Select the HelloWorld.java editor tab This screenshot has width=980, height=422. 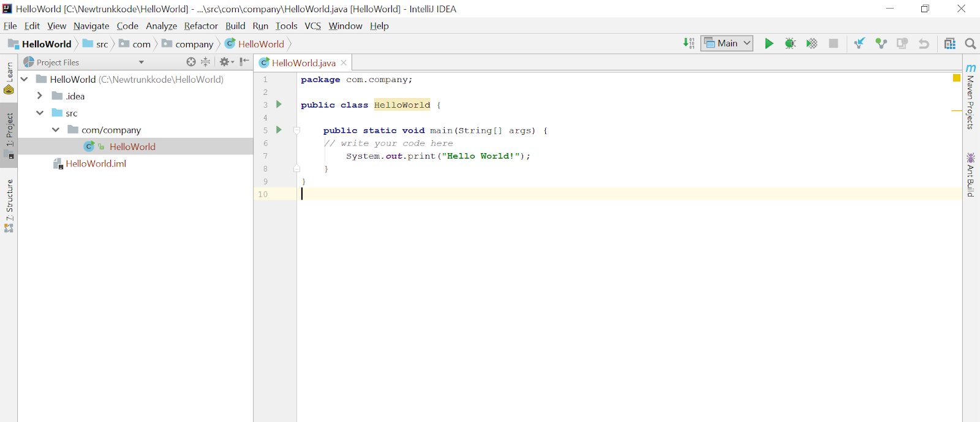(304, 62)
